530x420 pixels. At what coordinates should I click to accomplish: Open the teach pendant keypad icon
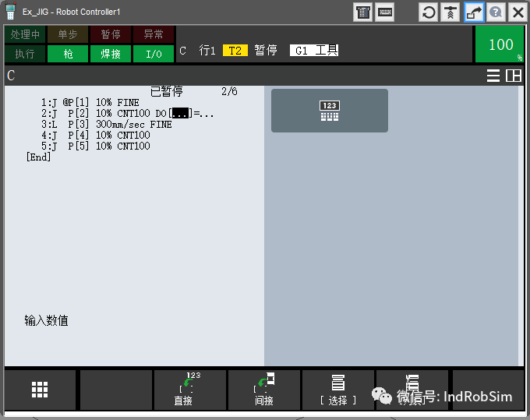click(362, 12)
